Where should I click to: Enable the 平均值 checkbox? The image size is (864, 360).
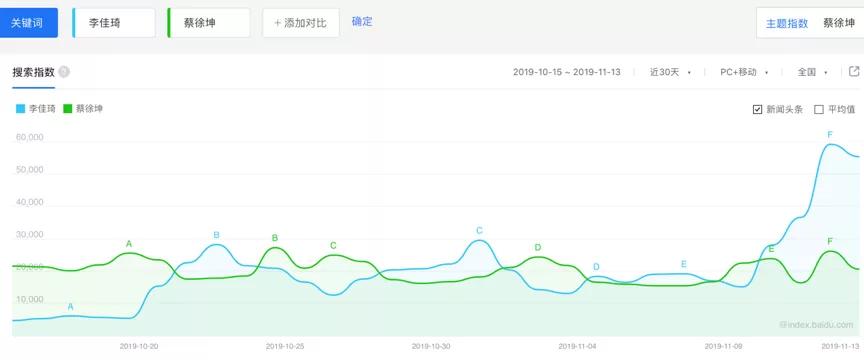click(819, 109)
